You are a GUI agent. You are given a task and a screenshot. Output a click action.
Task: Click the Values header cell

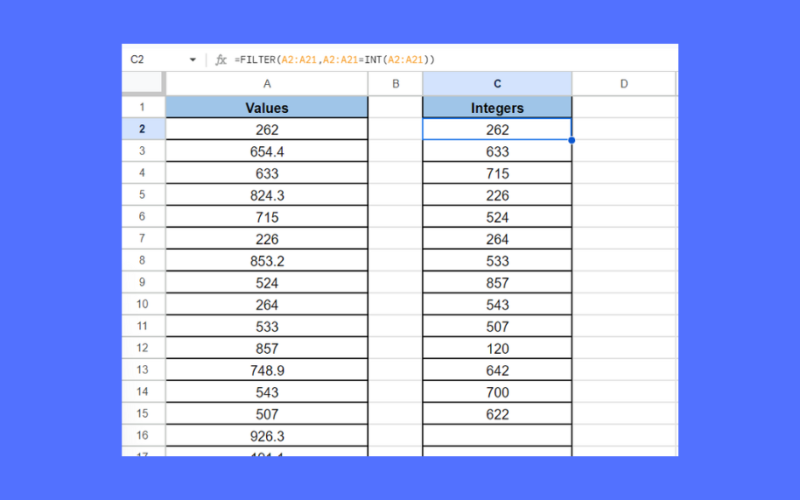(x=266, y=107)
